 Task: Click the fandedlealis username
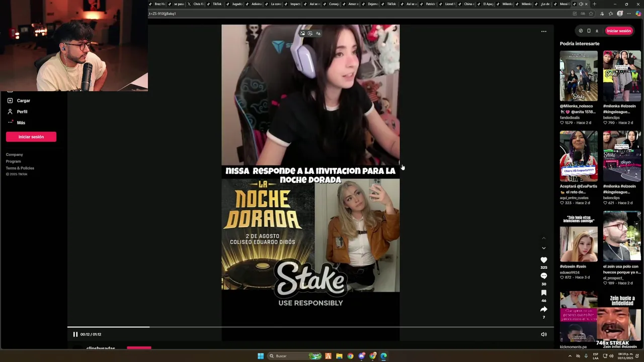[x=570, y=118]
